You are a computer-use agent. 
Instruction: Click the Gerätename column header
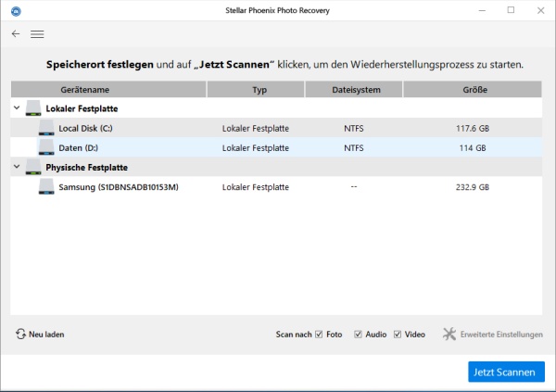click(x=108, y=89)
